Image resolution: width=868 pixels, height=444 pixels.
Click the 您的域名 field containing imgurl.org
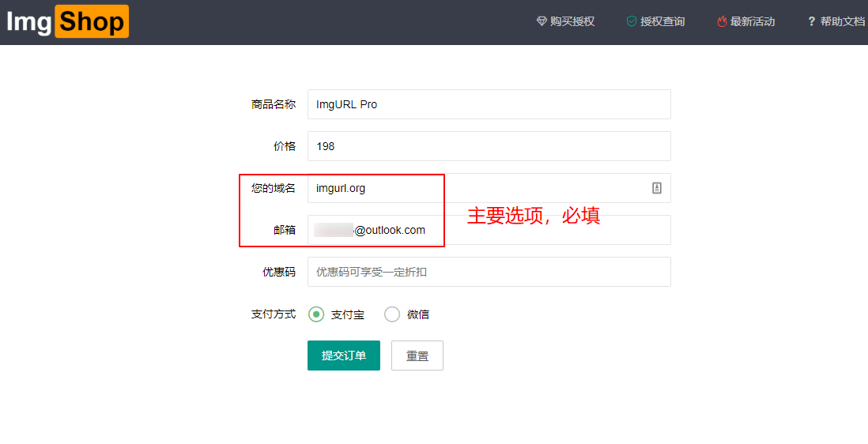point(474,188)
